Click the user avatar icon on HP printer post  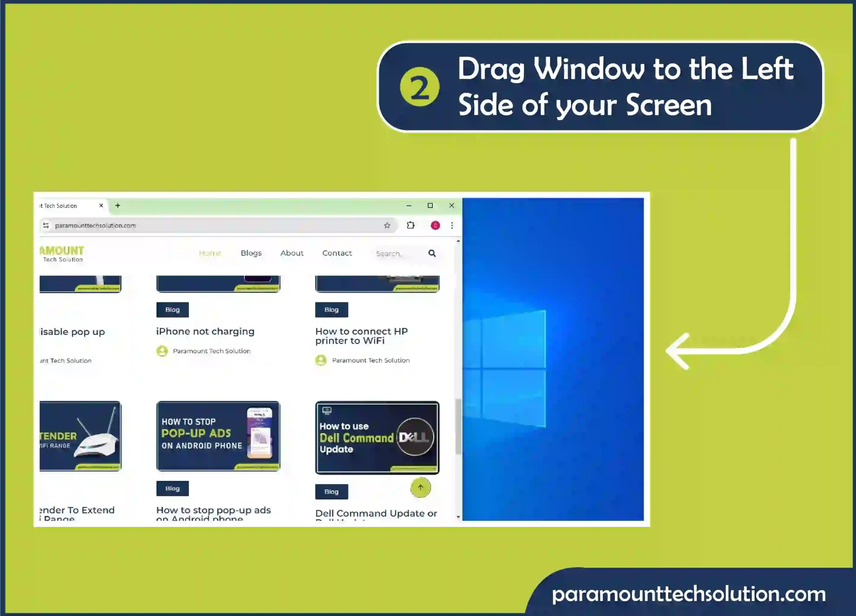(x=321, y=360)
